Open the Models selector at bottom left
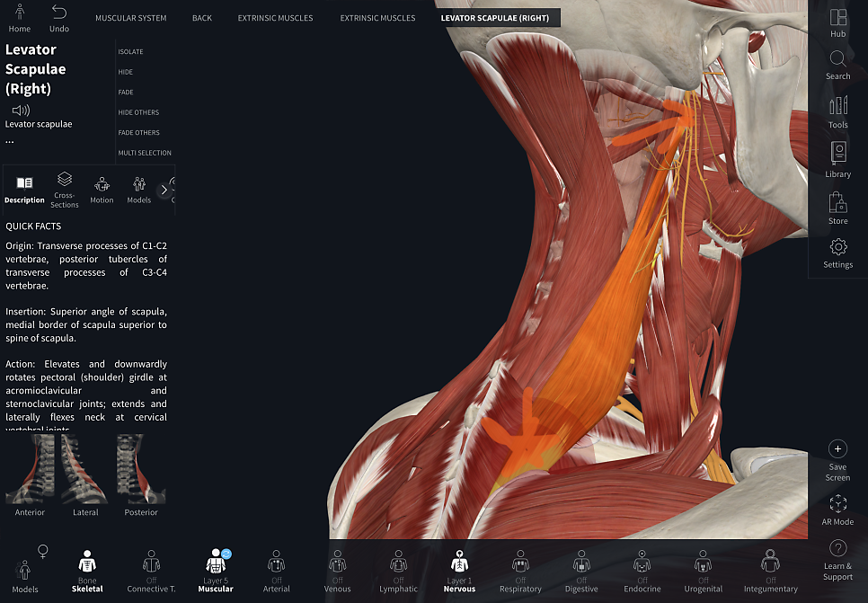Image resolution: width=868 pixels, height=603 pixels. tap(25, 576)
